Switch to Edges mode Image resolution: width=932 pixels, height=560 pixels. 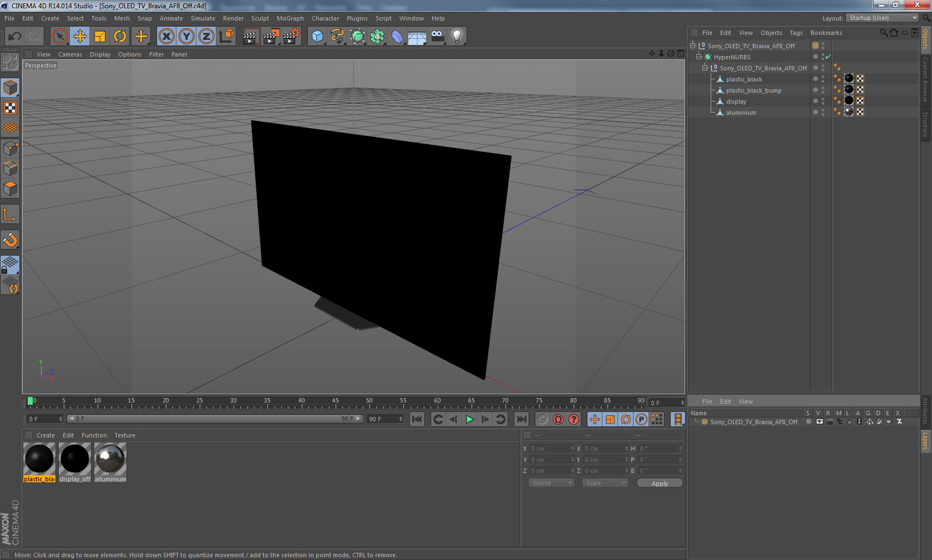pos(10,168)
